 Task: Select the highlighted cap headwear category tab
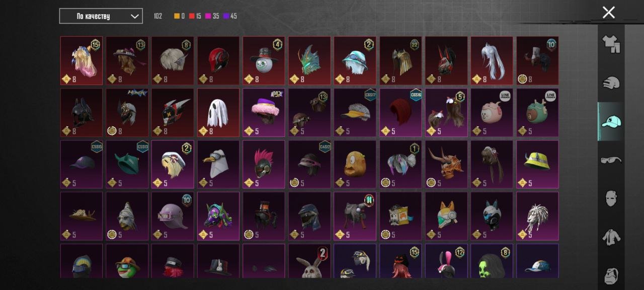611,121
